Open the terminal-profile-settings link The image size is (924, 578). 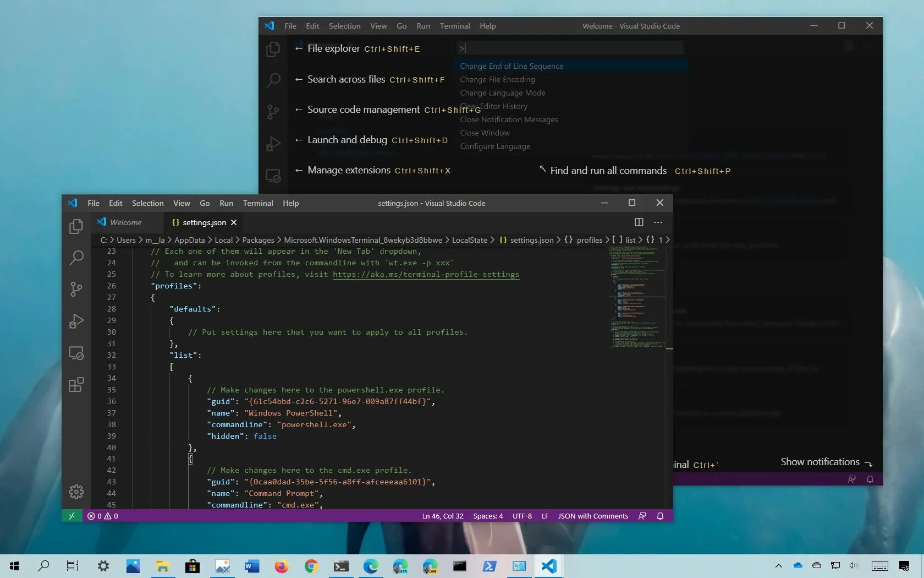pyautogui.click(x=426, y=274)
